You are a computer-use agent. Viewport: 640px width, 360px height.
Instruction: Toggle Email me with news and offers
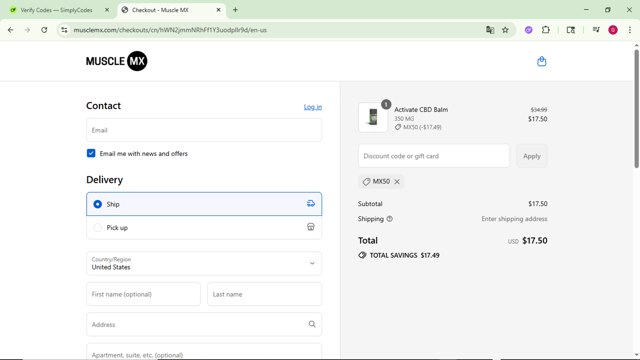91,153
